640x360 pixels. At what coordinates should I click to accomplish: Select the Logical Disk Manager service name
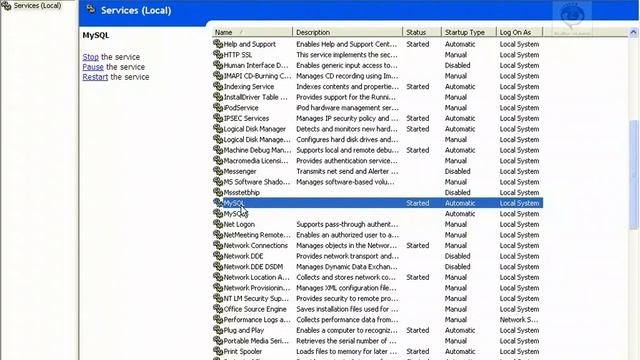[x=255, y=129]
